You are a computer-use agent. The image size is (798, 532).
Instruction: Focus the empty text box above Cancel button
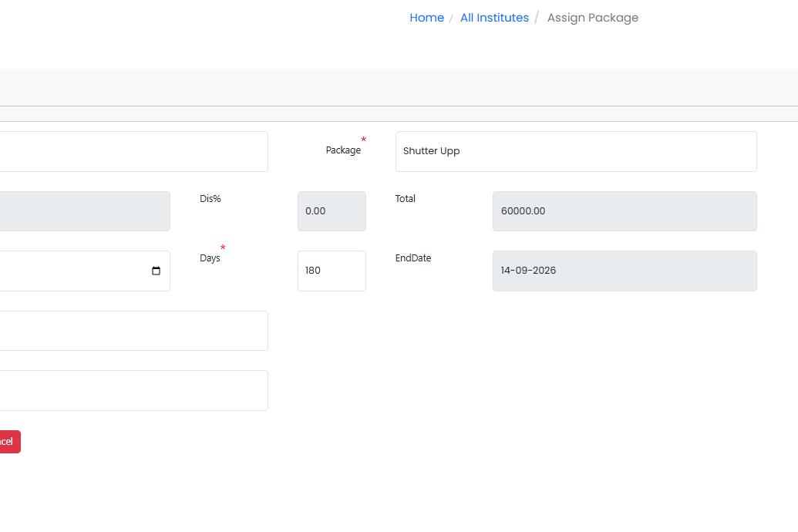pos(131,390)
